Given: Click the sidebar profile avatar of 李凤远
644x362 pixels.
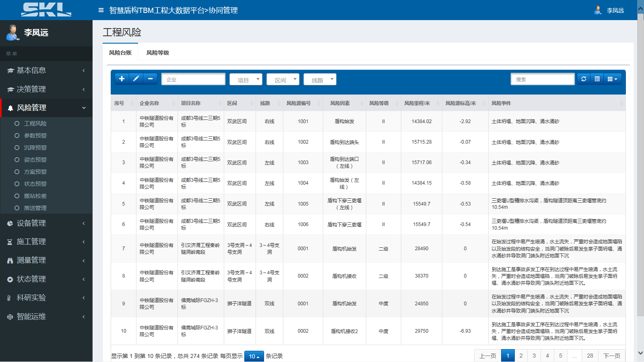Looking at the screenshot, I should click(13, 33).
